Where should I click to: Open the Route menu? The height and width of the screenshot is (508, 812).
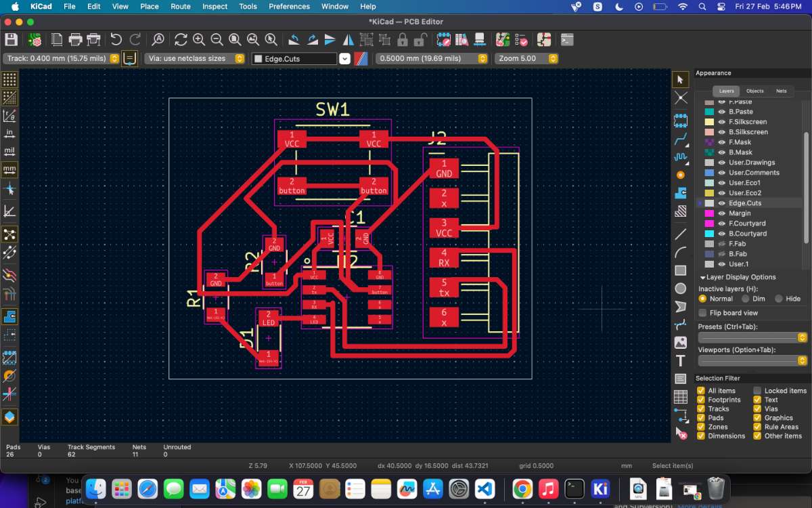pos(180,6)
